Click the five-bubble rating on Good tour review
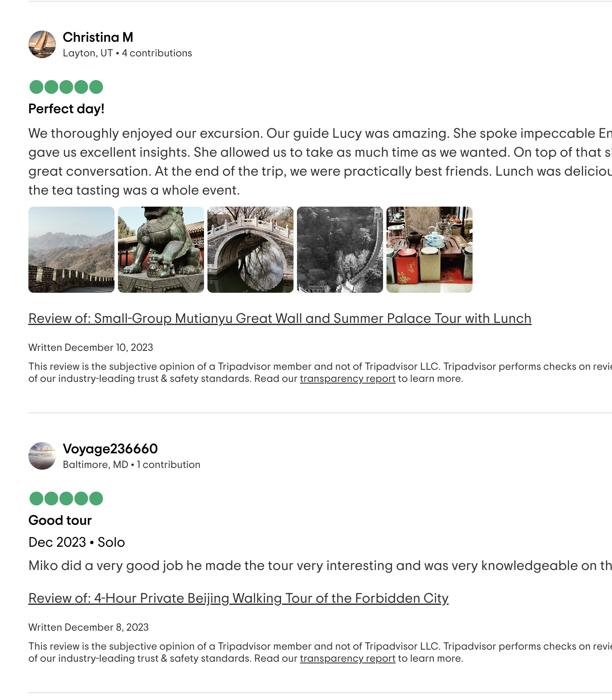The height and width of the screenshot is (700, 612). [x=66, y=499]
